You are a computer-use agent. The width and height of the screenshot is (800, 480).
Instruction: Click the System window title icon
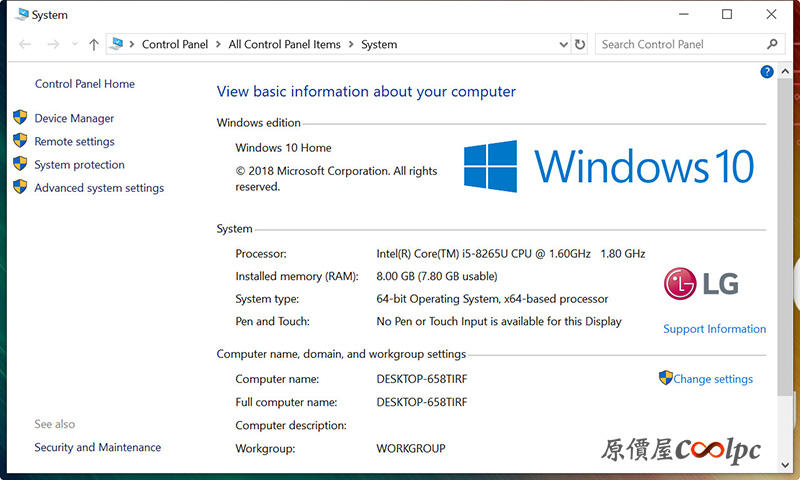[x=21, y=14]
